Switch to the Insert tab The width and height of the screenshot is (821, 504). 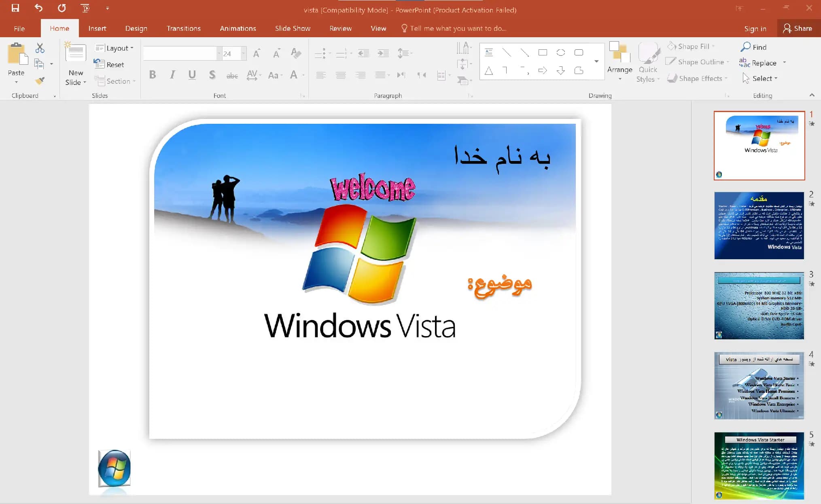(x=97, y=28)
